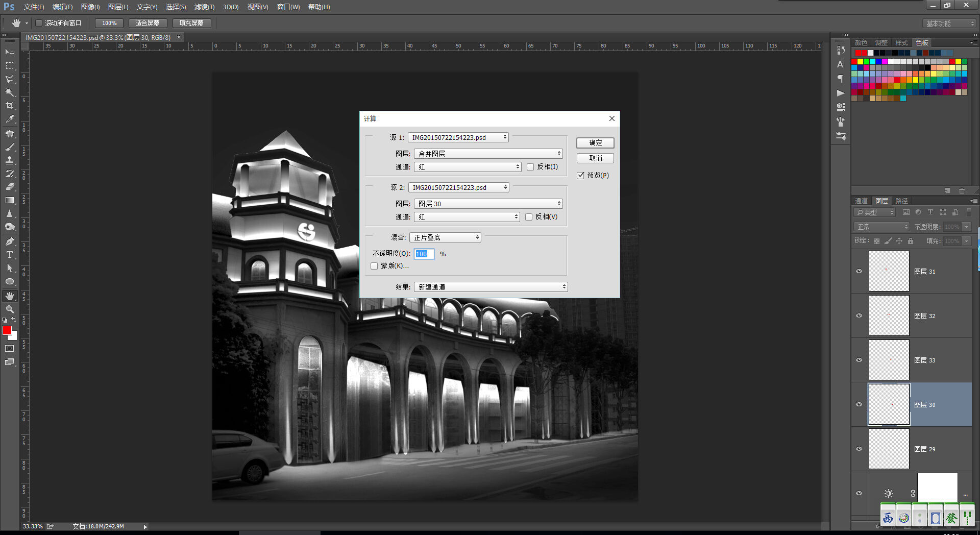Open Source 2 layer dropdown (图层 30)
This screenshot has height=535, width=980.
[x=488, y=204]
